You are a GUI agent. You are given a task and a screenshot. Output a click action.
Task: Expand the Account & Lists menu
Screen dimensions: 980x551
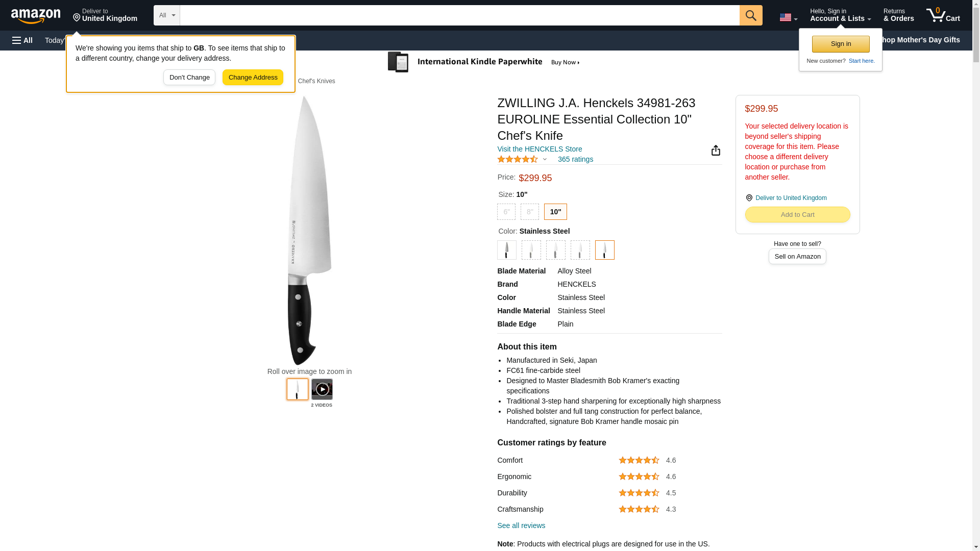point(840,15)
